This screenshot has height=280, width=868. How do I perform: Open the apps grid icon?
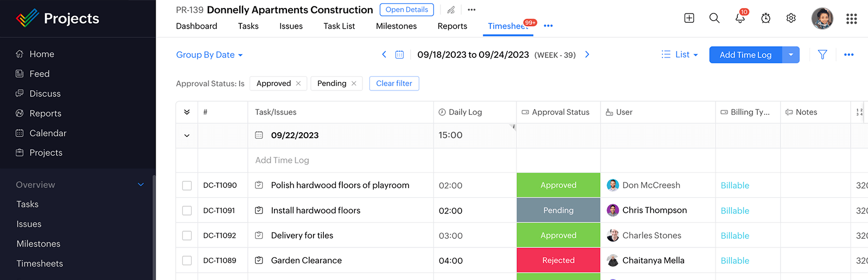tap(851, 19)
